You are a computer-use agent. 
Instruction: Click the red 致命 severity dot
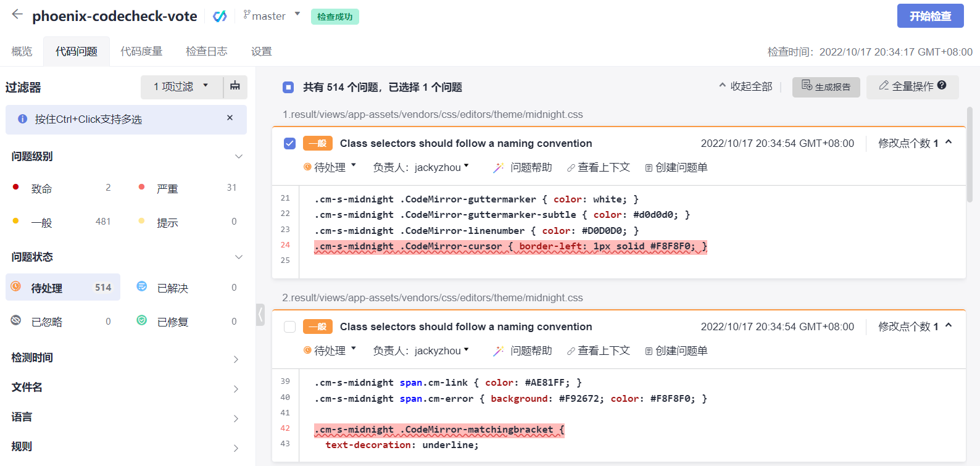(15, 187)
